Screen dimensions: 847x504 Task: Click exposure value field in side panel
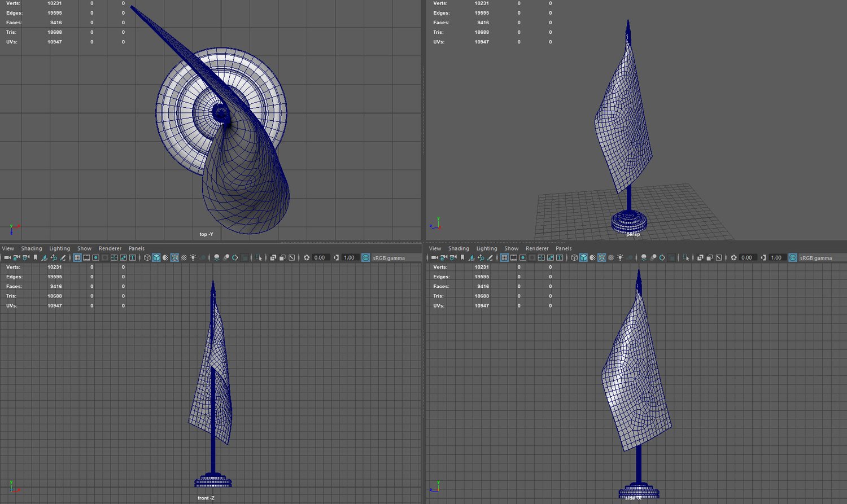coord(748,258)
